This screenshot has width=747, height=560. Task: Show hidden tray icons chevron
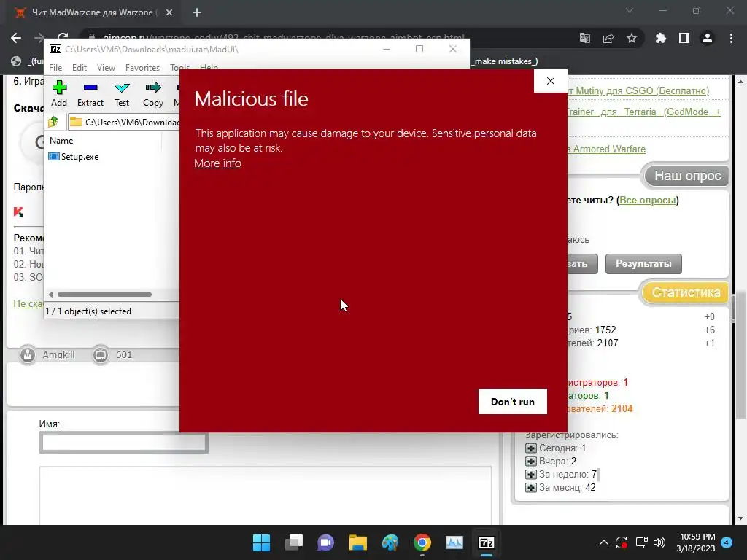coord(603,542)
